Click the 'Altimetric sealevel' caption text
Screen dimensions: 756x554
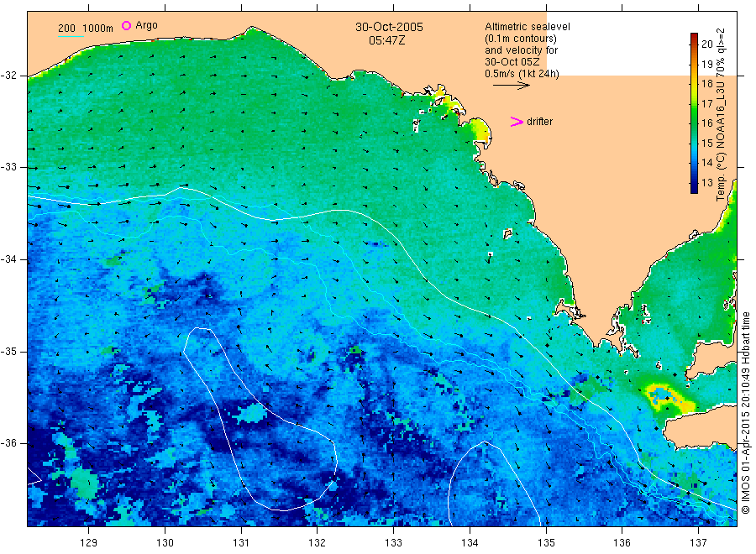coord(528,27)
